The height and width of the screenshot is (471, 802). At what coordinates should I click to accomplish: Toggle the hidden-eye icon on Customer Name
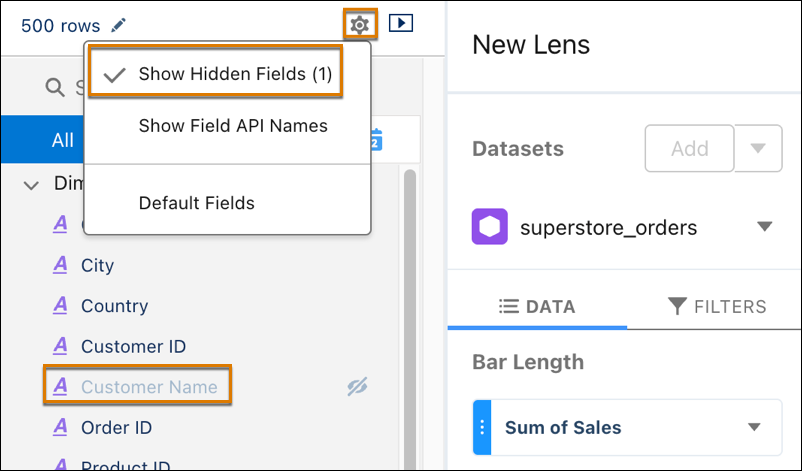(357, 387)
